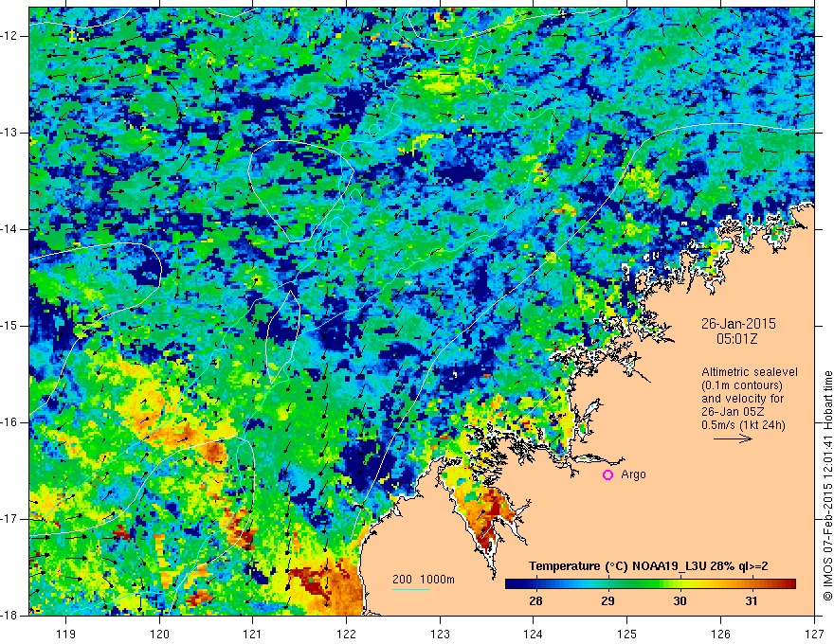Click colorbar tick label '29'
The image size is (834, 644).
607,601
